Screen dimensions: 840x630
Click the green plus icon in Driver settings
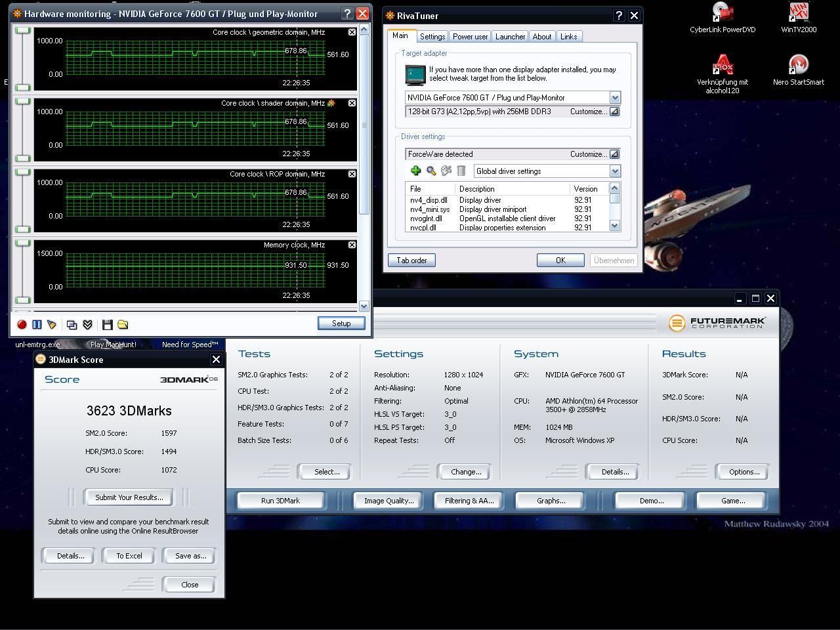pos(415,171)
